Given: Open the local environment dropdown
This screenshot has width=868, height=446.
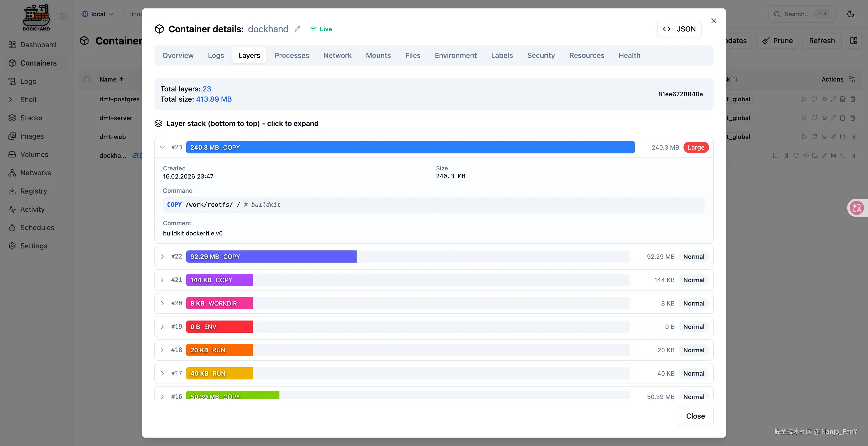Looking at the screenshot, I should 97,14.
